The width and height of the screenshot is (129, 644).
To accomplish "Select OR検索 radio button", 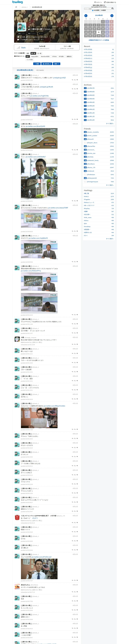I will tap(100, 11).
